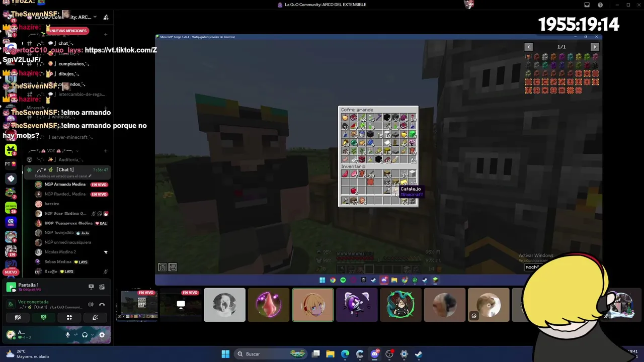Select first EN VIVO stream thumbnail

137,305
